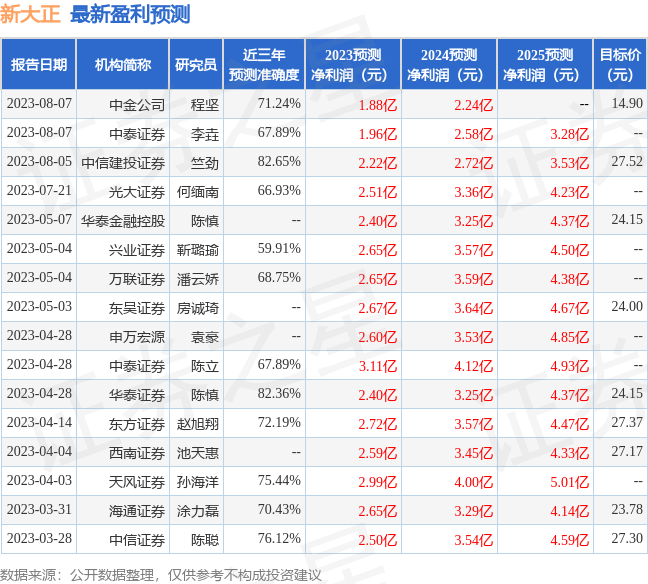This screenshot has height=584, width=648.
Task: Click accuracy value 59.91%
Action: (x=279, y=248)
